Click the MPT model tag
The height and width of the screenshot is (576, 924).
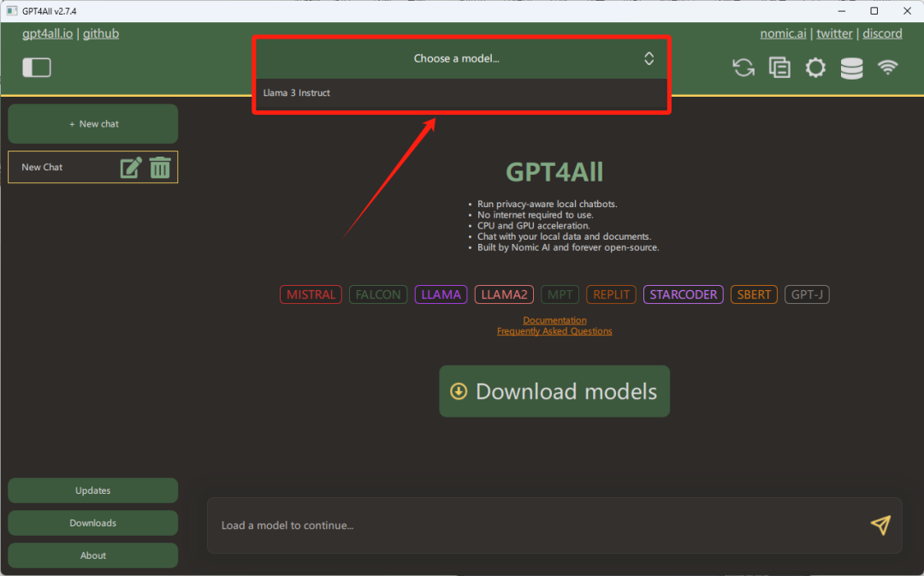[x=560, y=294]
